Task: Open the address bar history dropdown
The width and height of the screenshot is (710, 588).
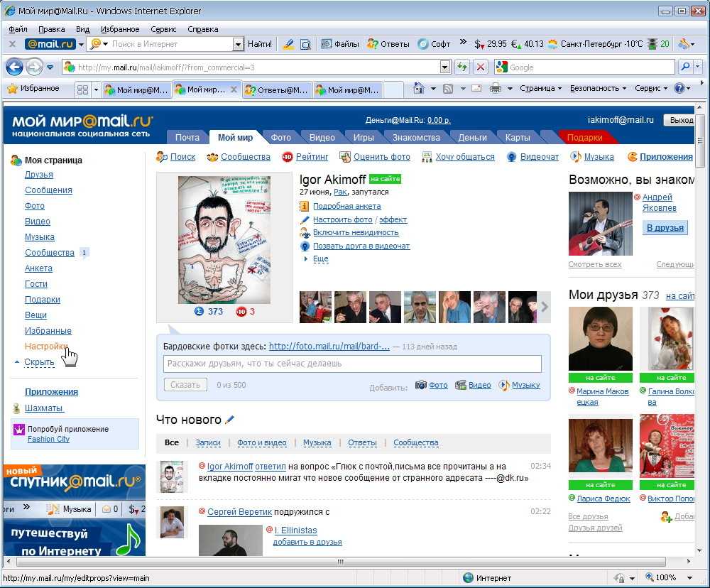Action: 445,67
